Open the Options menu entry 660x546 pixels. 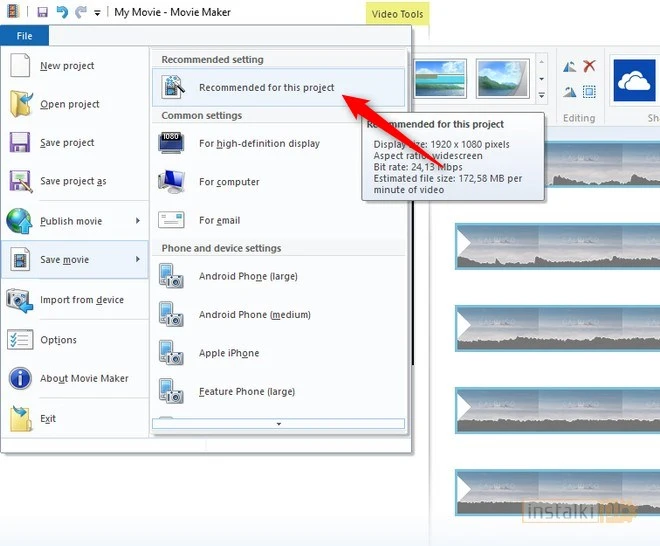tap(58, 340)
